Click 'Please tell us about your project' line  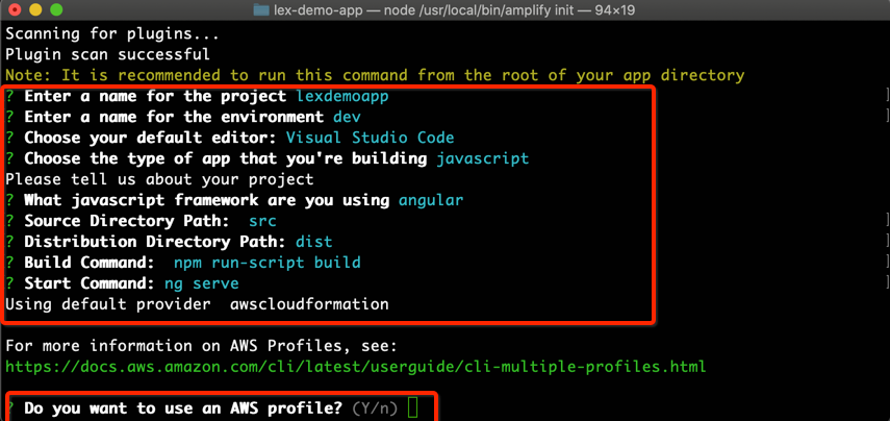(x=160, y=179)
